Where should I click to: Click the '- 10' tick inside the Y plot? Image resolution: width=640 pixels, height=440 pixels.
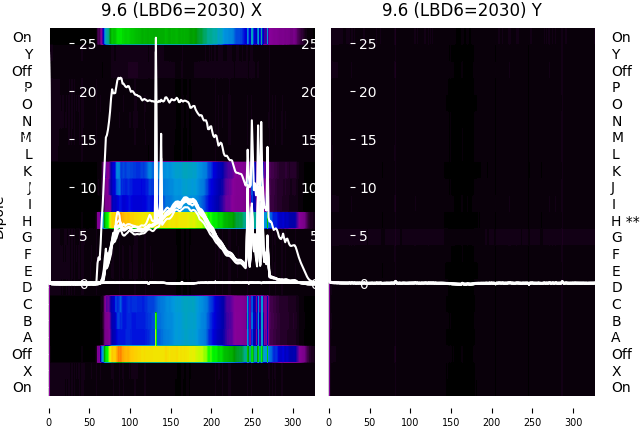363,188
